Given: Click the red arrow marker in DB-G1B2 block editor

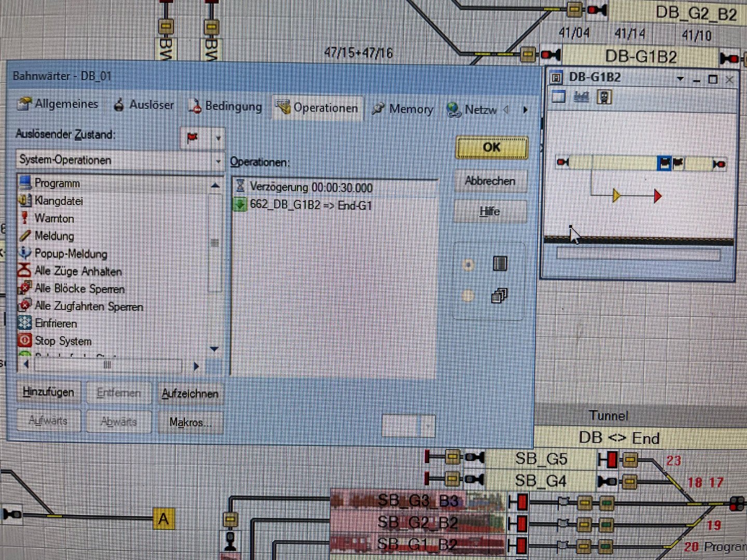Looking at the screenshot, I should coord(658,196).
